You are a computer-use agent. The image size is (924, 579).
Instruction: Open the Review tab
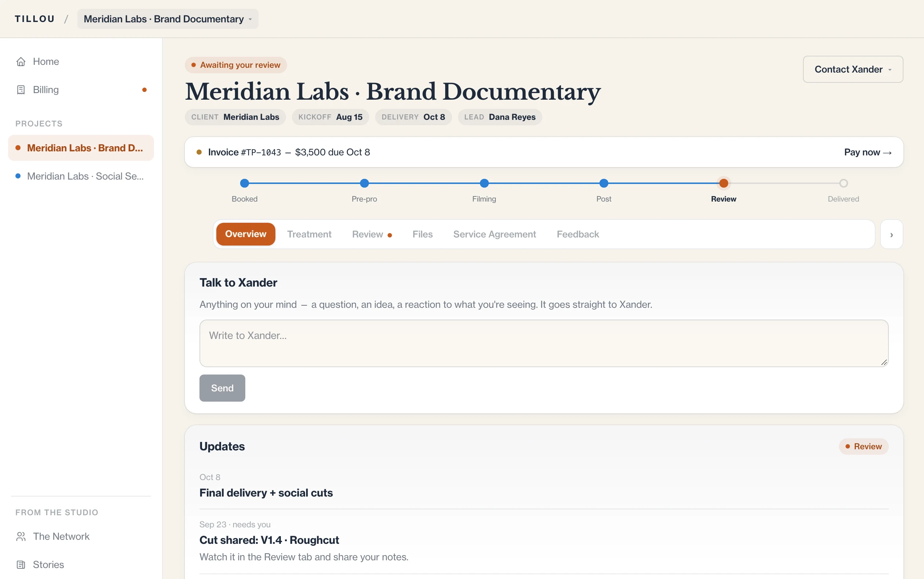tap(371, 234)
